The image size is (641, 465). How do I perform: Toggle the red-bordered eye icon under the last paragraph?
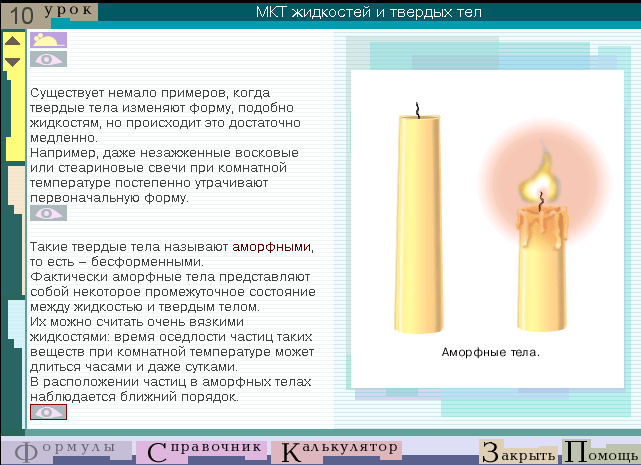point(48,412)
